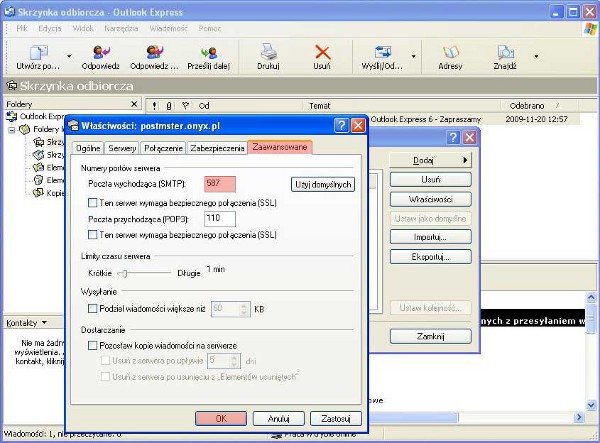Click the Foldery lokalne folder icon

(x=24, y=129)
